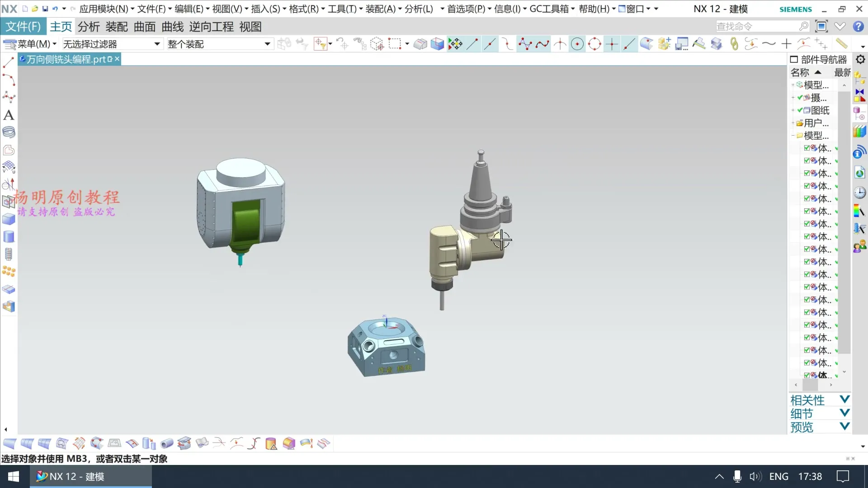Click the magnifier search command icon

(803, 27)
